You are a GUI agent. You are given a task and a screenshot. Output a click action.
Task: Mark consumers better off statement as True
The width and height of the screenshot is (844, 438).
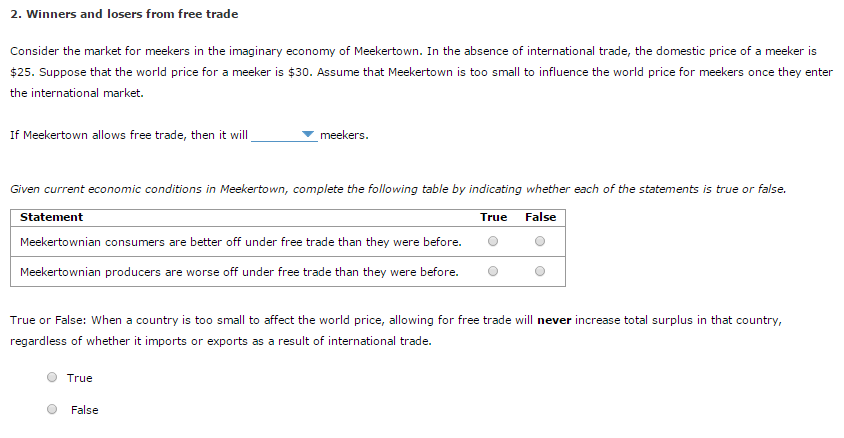click(493, 242)
